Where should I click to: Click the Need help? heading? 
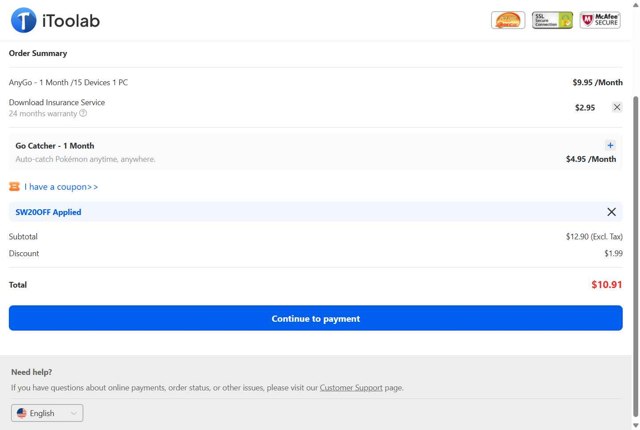31,372
